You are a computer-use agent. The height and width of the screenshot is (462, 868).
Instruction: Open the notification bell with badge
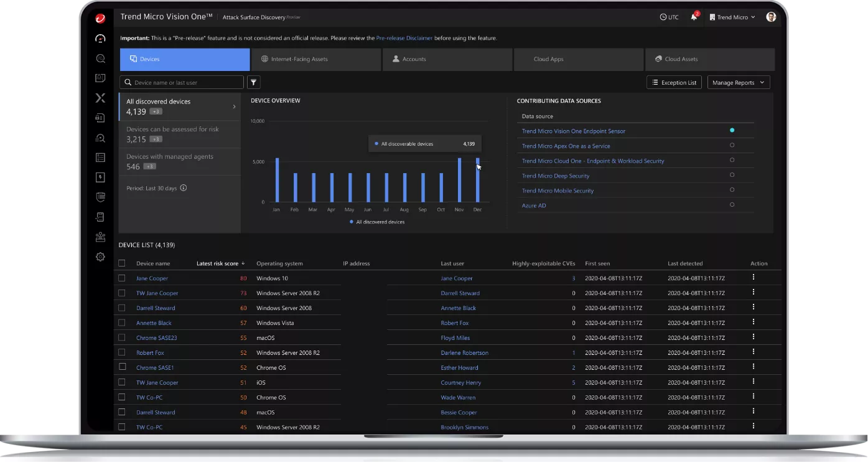click(x=694, y=17)
